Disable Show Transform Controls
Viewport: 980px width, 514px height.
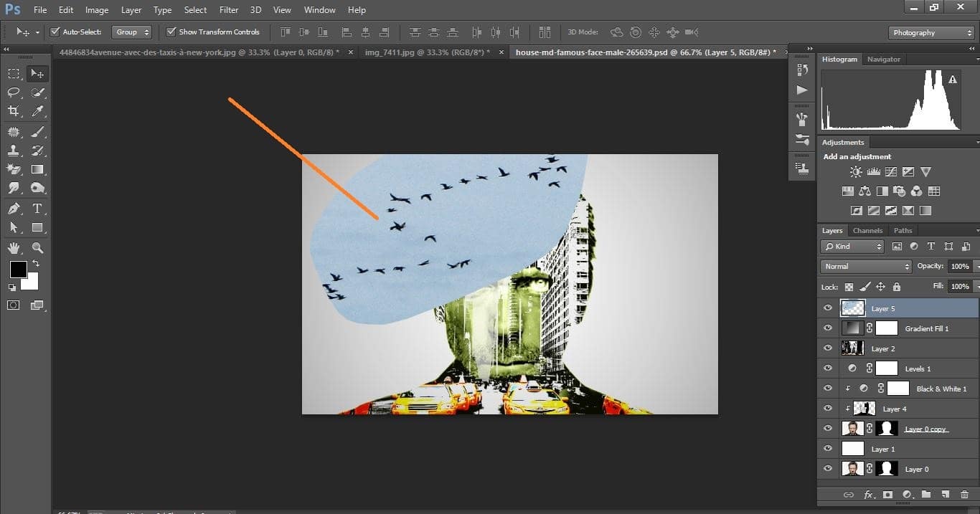(171, 32)
